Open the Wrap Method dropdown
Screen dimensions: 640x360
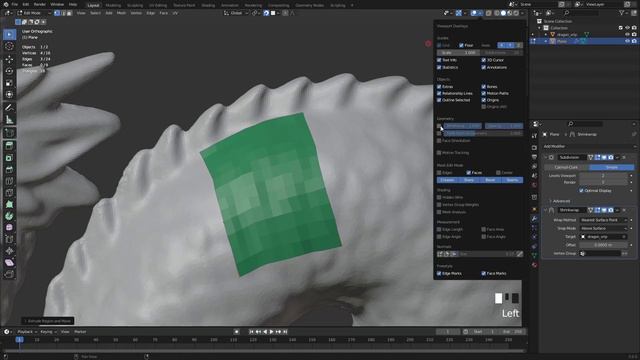point(603,220)
